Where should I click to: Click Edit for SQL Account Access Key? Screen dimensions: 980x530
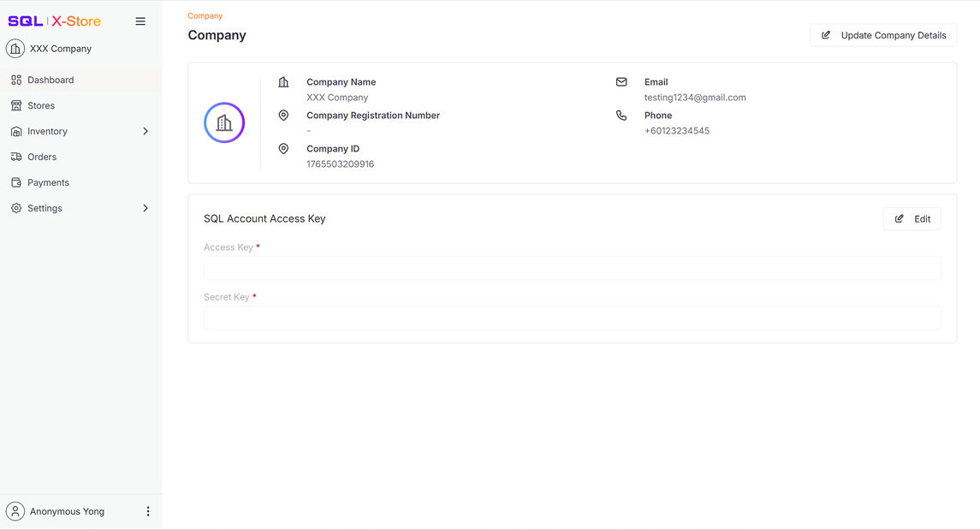(912, 219)
